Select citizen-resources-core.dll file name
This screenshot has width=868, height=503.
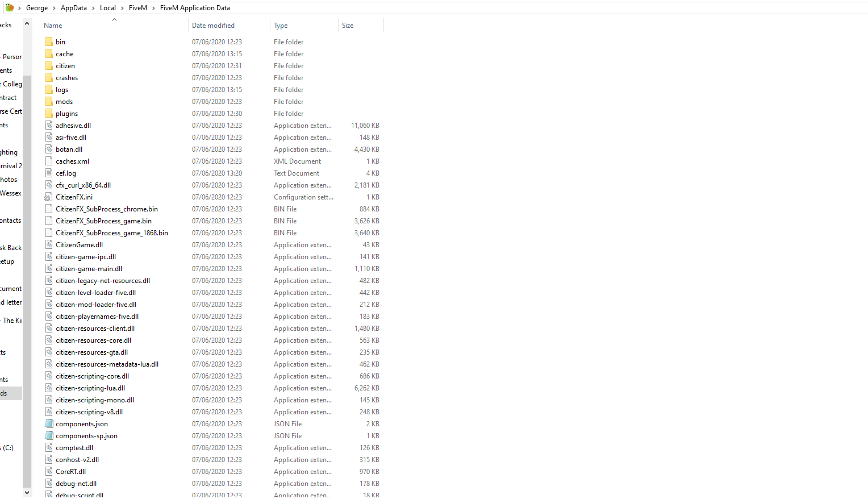click(93, 340)
